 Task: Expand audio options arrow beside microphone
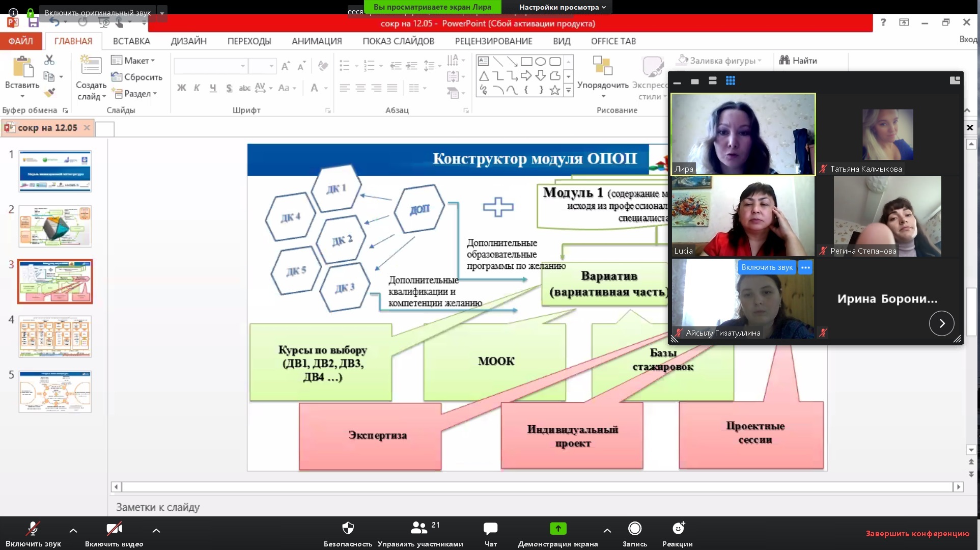(73, 531)
